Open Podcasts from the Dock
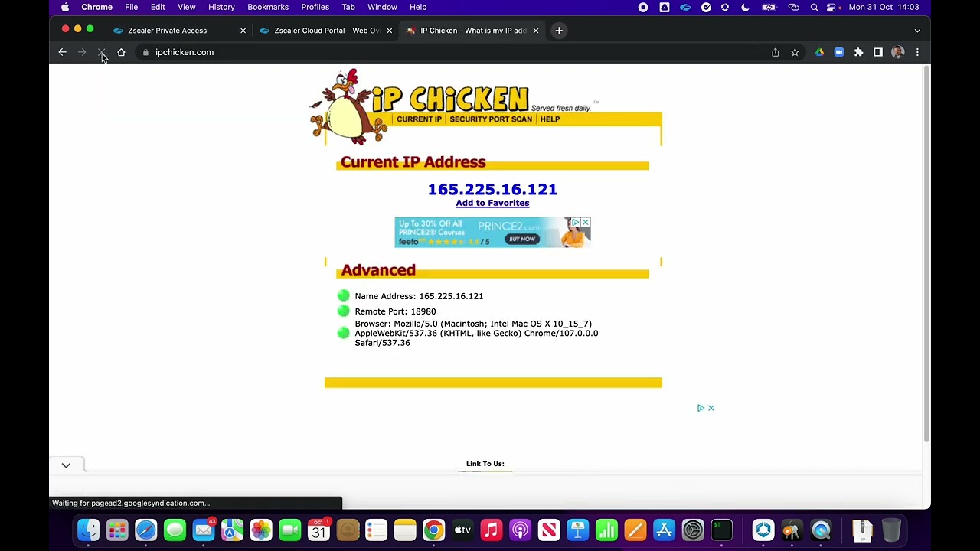The image size is (980, 551). tap(520, 530)
